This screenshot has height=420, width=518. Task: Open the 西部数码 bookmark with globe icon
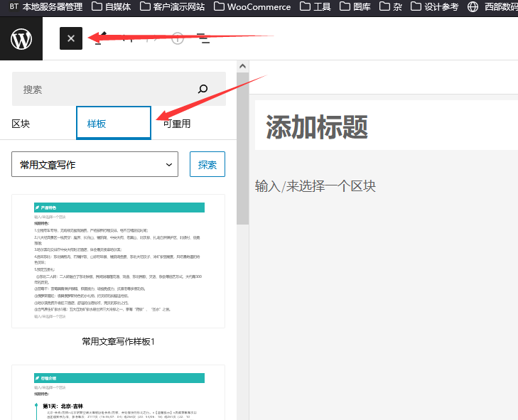tap(492, 6)
